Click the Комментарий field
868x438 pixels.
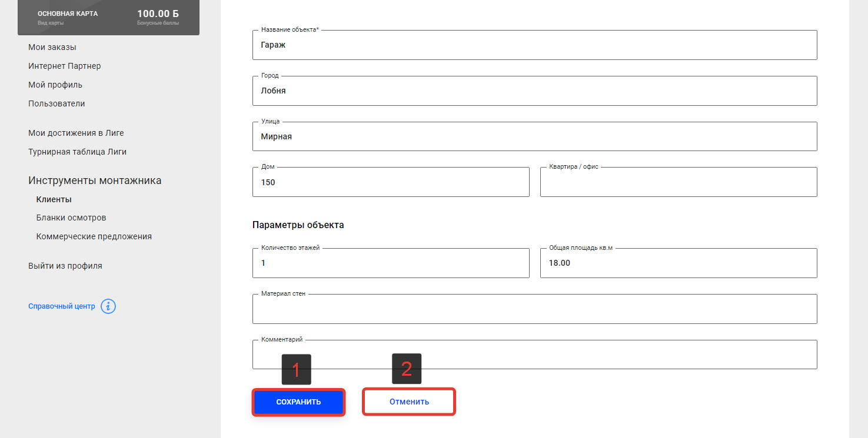pyautogui.click(x=534, y=355)
